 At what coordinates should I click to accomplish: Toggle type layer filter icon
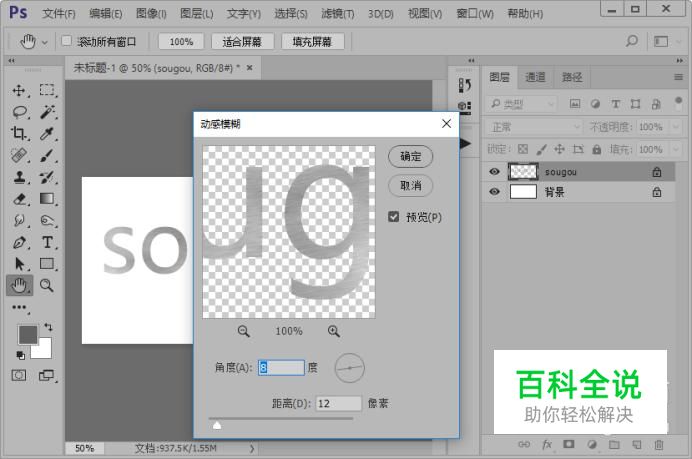[615, 104]
